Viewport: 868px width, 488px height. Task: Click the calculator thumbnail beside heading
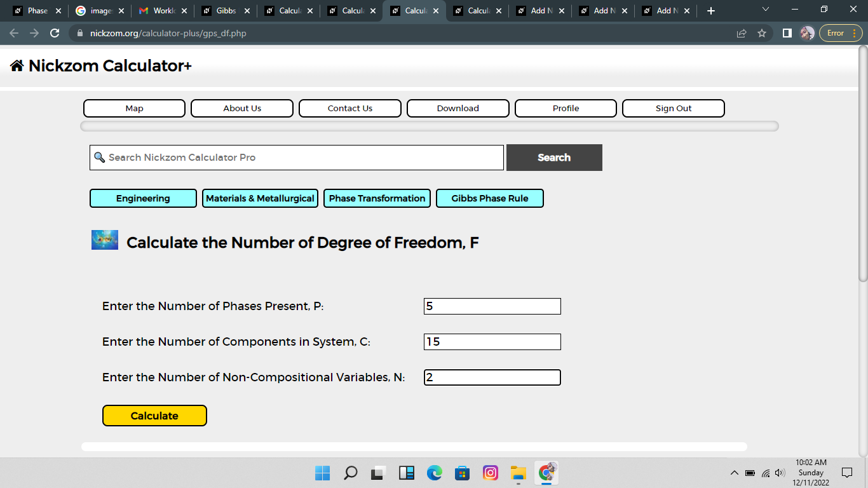105,240
